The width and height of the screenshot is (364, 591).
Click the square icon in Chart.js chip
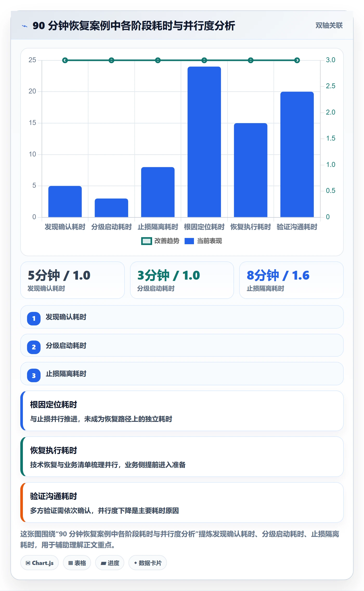point(28,563)
